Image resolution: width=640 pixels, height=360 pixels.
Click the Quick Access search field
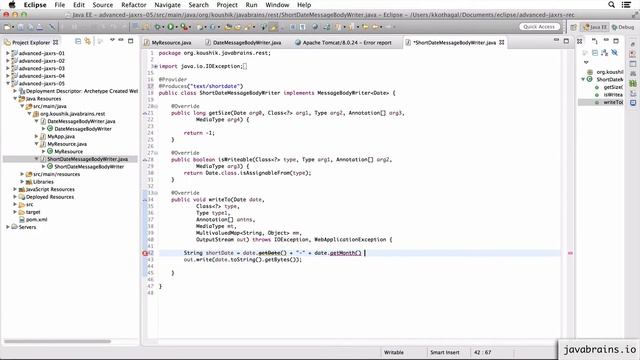[x=539, y=27]
